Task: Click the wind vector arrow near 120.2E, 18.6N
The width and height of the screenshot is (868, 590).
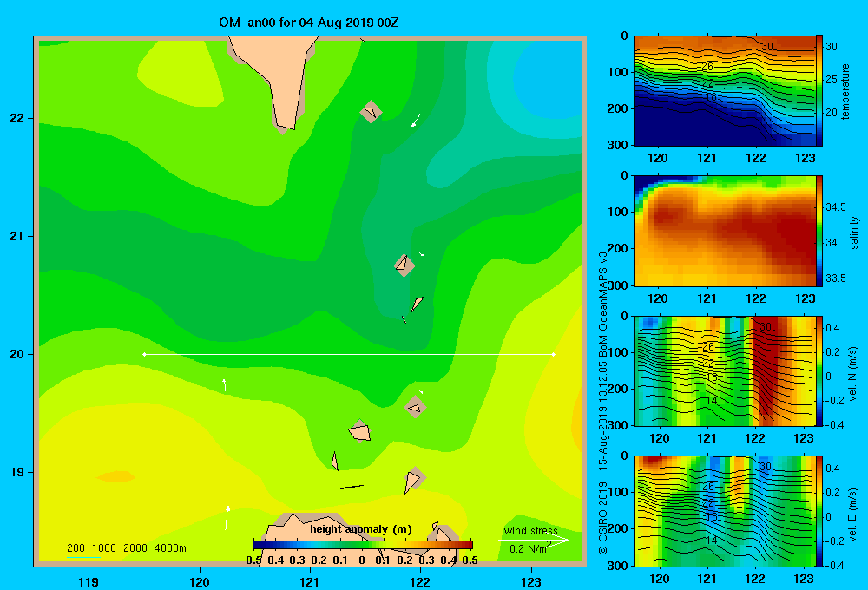Action: point(227,517)
